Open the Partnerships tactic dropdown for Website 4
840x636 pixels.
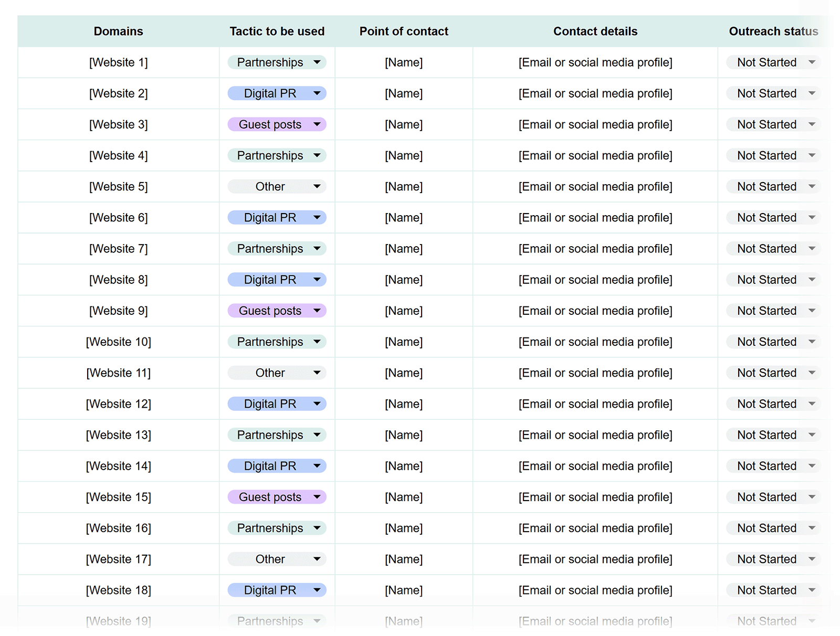coord(277,155)
